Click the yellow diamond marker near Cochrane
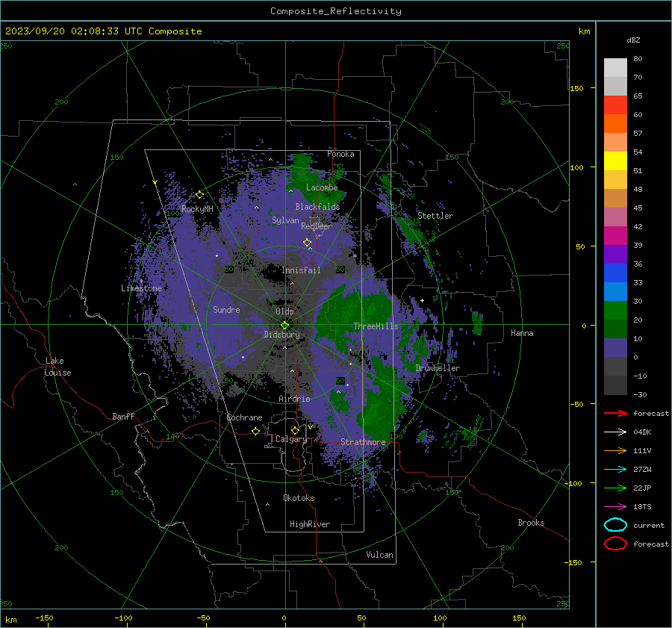Screen dimensions: 672x628 (x=255, y=431)
